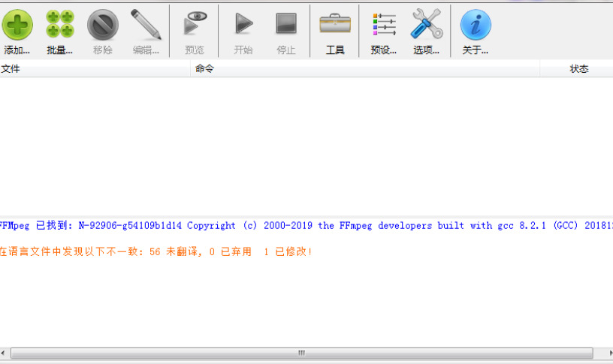Click the 状态 column header

pyautogui.click(x=577, y=69)
